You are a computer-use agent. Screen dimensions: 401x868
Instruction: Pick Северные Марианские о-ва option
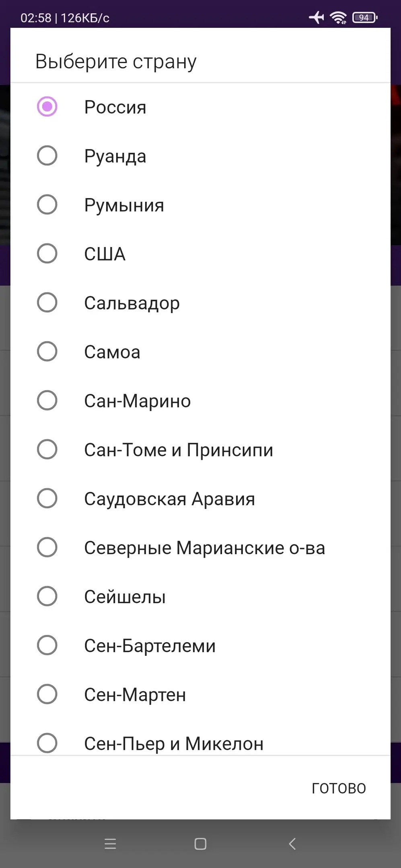pos(47,548)
